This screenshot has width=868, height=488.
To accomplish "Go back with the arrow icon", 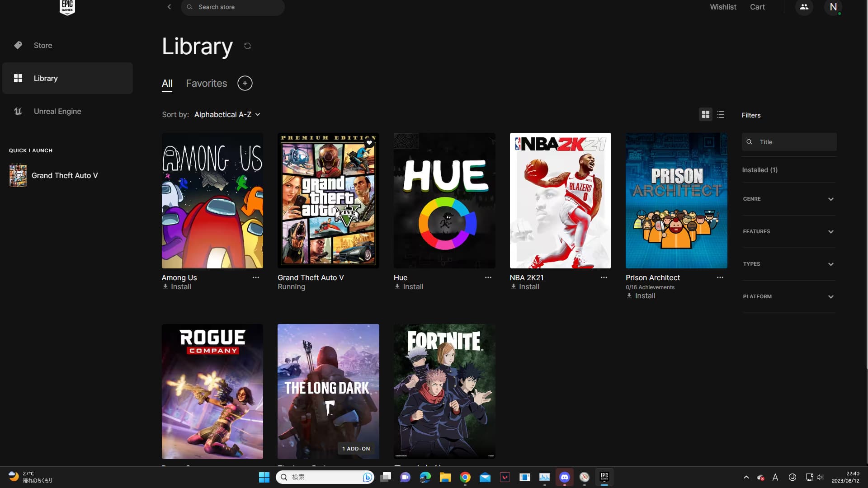I will tap(169, 7).
